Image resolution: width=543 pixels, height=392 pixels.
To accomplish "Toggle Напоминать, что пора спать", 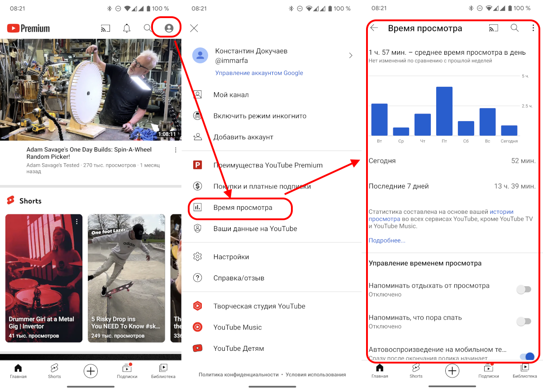I will tap(524, 321).
